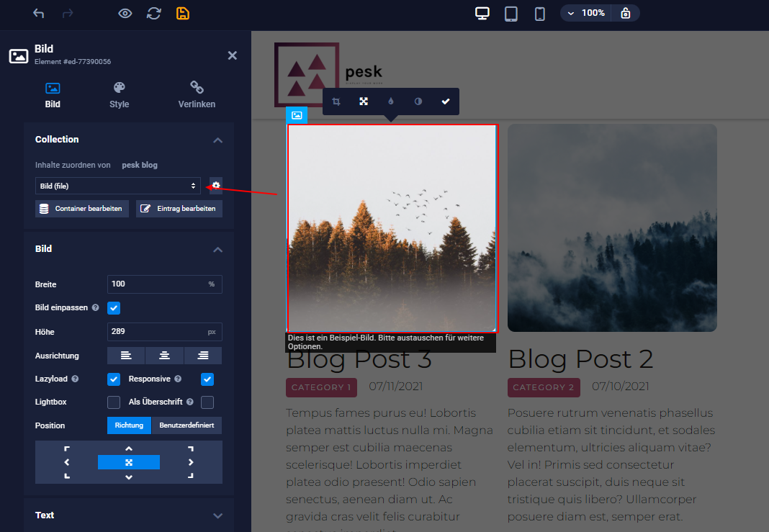Click the refresh icon in top bar
769x532 pixels.
(x=154, y=14)
